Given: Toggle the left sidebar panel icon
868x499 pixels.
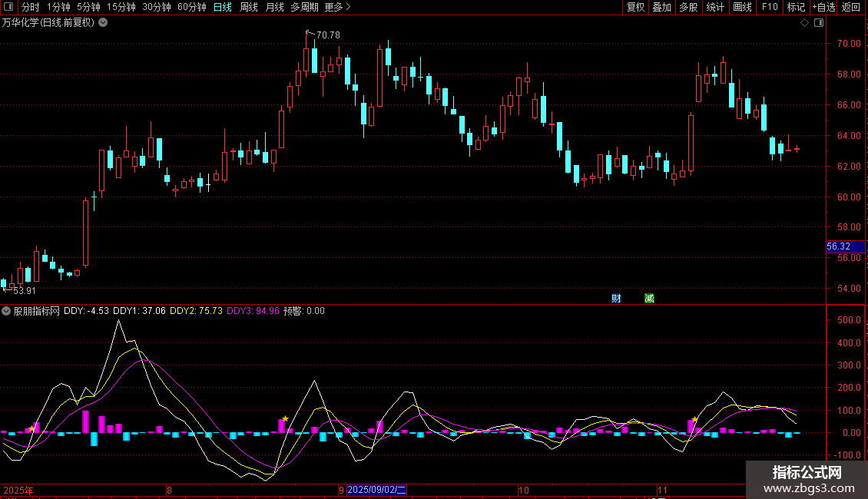Looking at the screenshot, I should click(8, 7).
